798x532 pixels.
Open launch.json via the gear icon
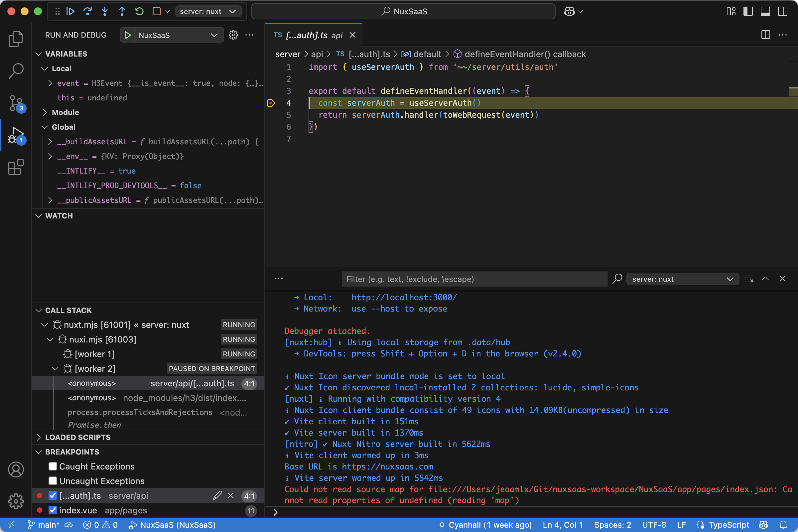tap(233, 35)
